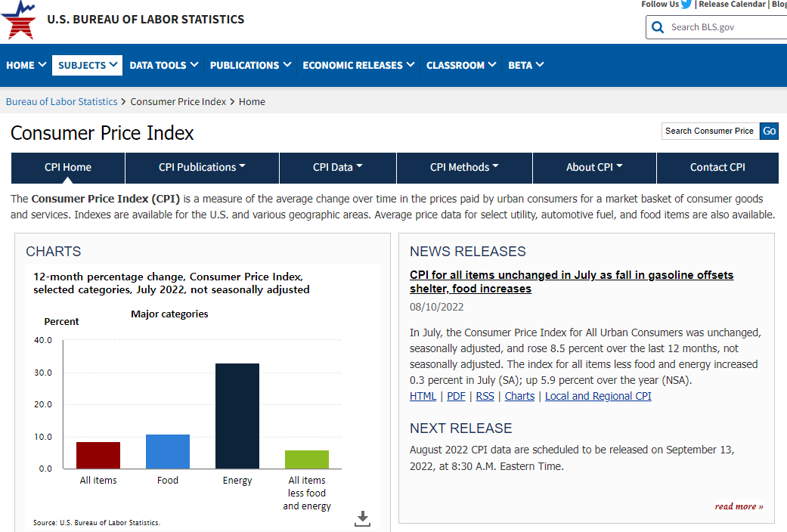Open the CLASSROOM dropdown
The image size is (787, 532).
click(461, 65)
